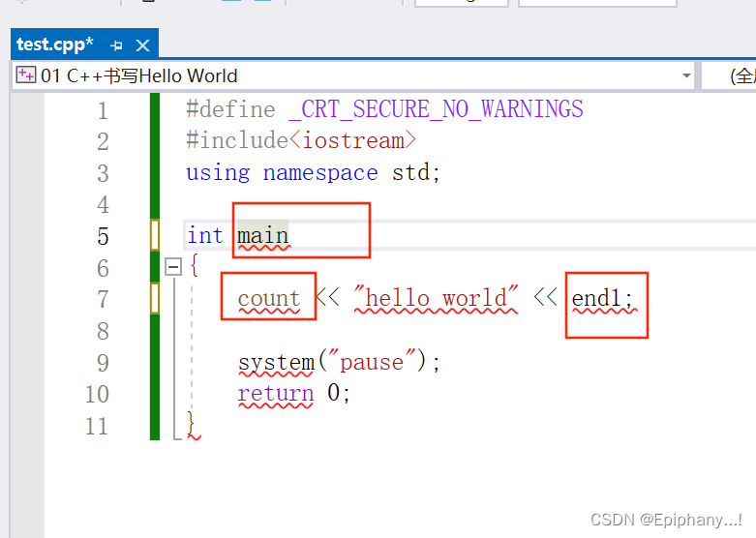Click the "hello world" string literal
The height and width of the screenshot is (538, 756).
click(x=436, y=297)
